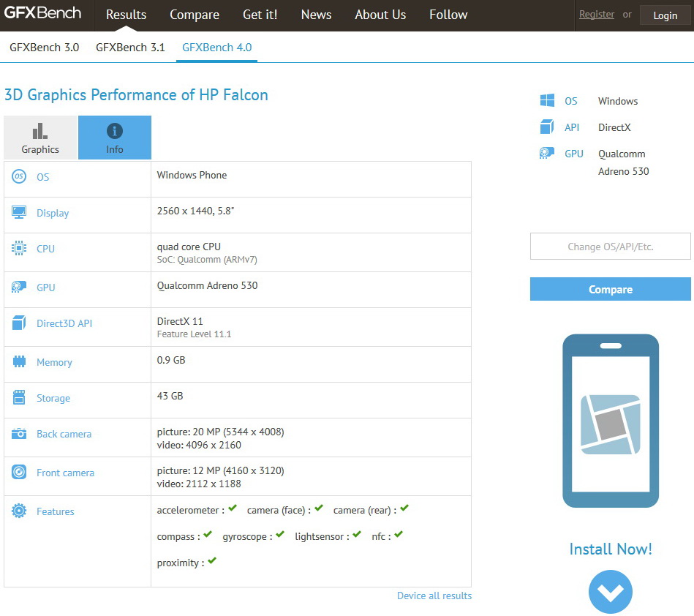Click the "0.9 GB" memory value

click(171, 360)
